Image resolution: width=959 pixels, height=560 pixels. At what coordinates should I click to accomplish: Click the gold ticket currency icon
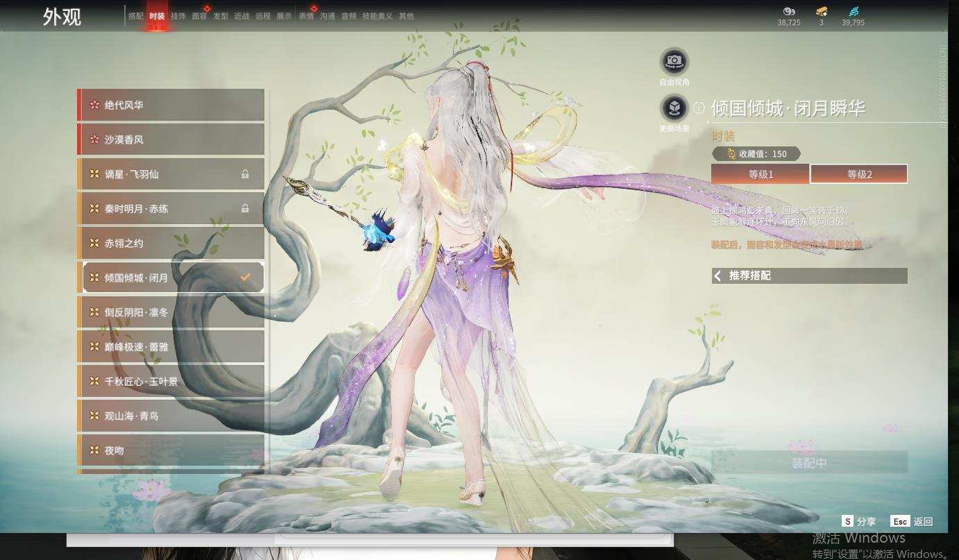(822, 11)
